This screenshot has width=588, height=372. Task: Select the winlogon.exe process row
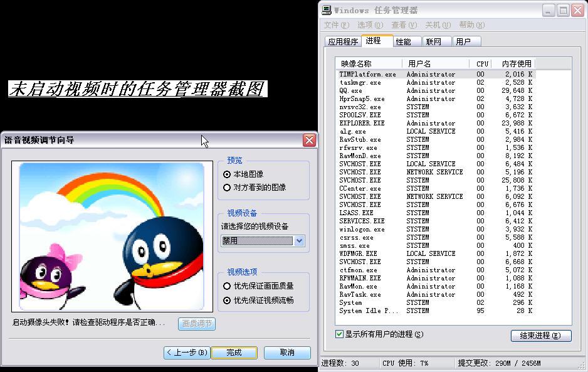[436, 230]
